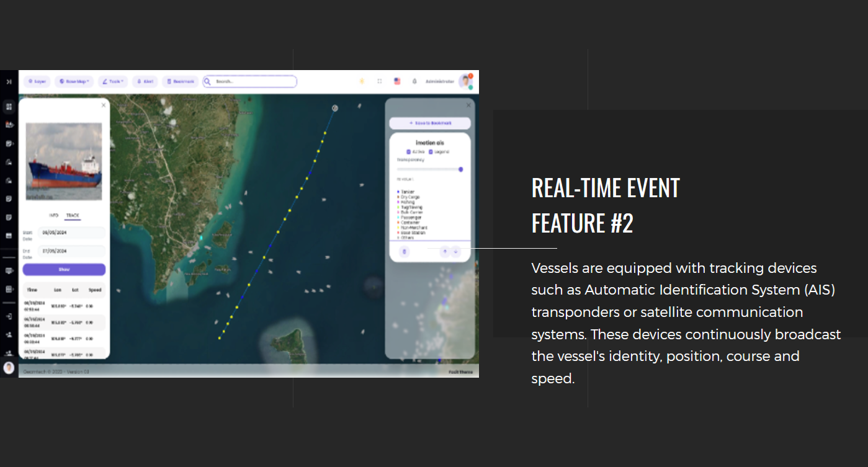Open language selector flag icon
Screen dimensions: 868x467
[x=397, y=81]
